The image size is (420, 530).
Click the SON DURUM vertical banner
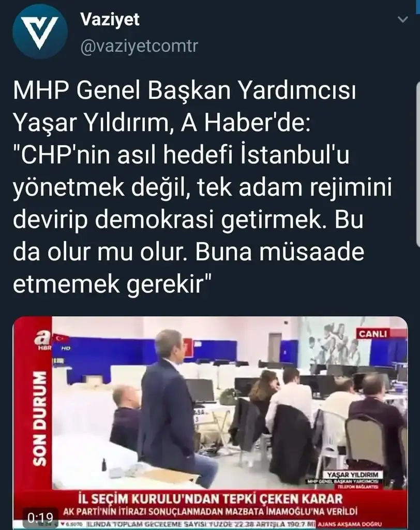40,418
